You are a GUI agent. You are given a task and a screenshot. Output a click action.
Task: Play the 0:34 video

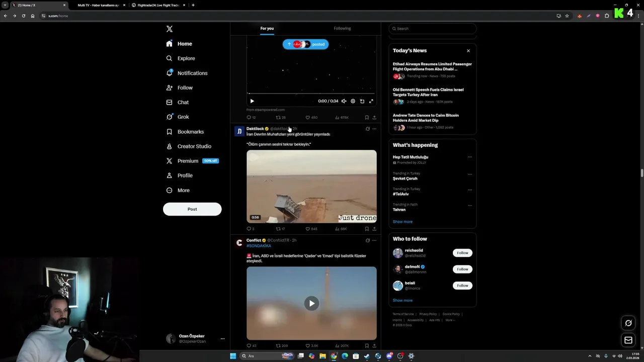click(252, 101)
